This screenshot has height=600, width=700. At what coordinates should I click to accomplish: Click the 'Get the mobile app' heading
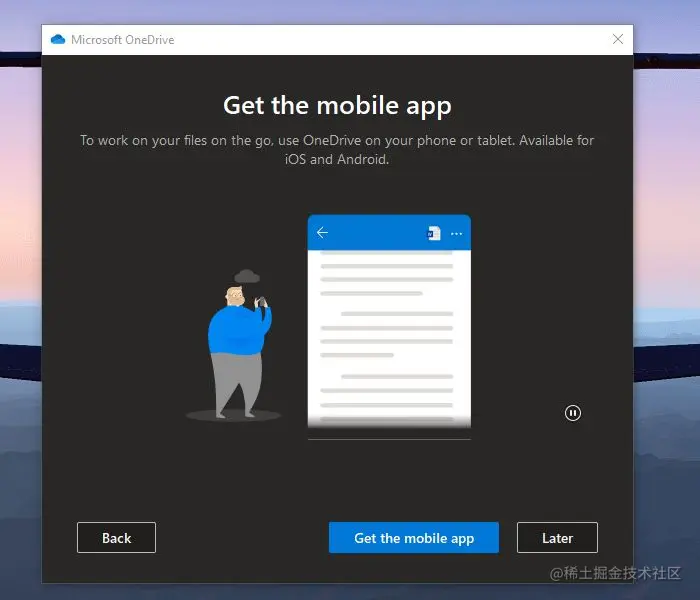coord(337,106)
